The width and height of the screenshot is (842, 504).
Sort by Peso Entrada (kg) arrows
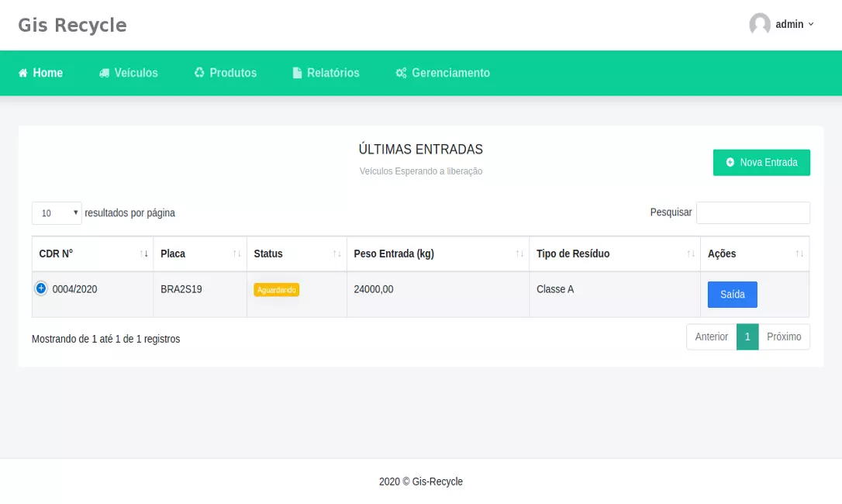tap(519, 254)
